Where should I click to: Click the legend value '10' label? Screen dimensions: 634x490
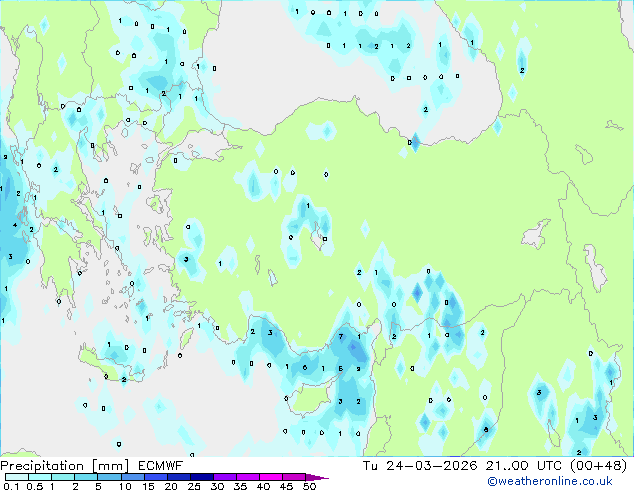point(125,486)
